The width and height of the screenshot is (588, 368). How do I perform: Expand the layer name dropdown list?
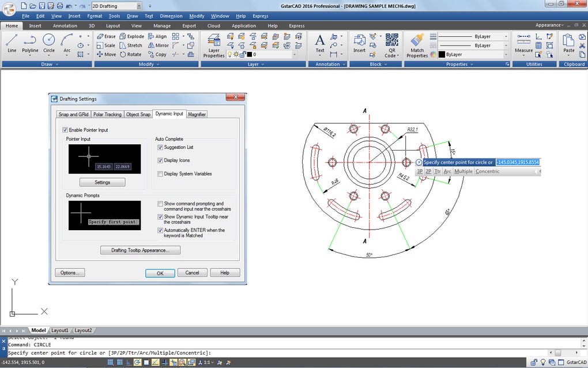click(x=295, y=54)
